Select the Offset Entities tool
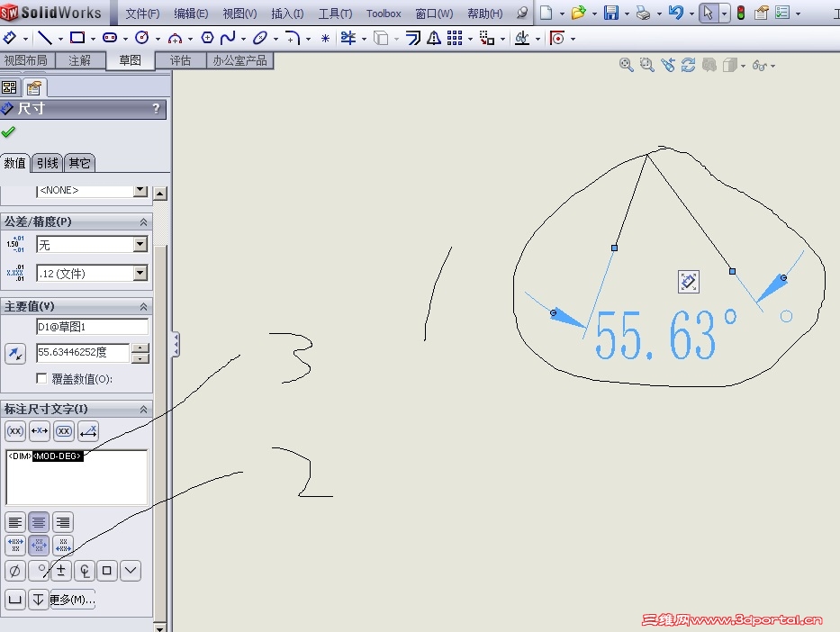This screenshot has height=632, width=840. point(413,38)
